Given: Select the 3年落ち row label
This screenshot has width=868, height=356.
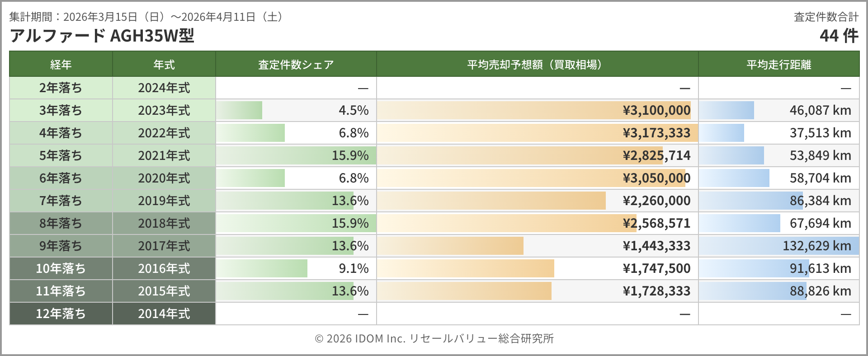Looking at the screenshot, I should [x=61, y=110].
